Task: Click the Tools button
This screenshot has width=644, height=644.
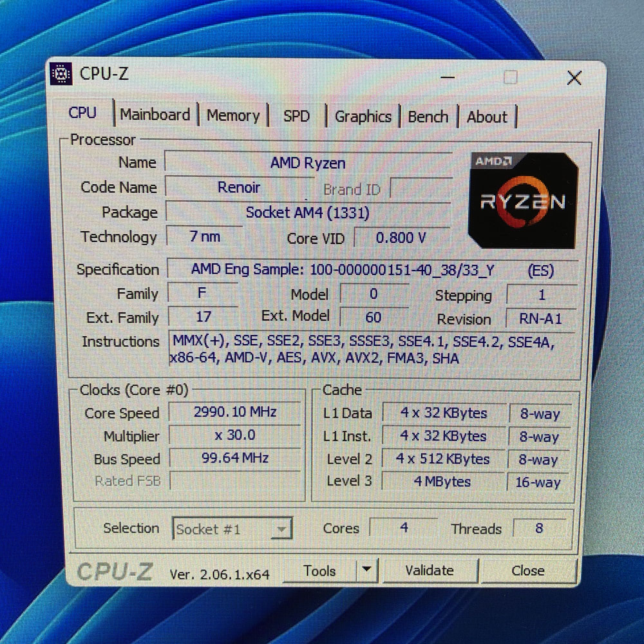Action: pos(319,571)
